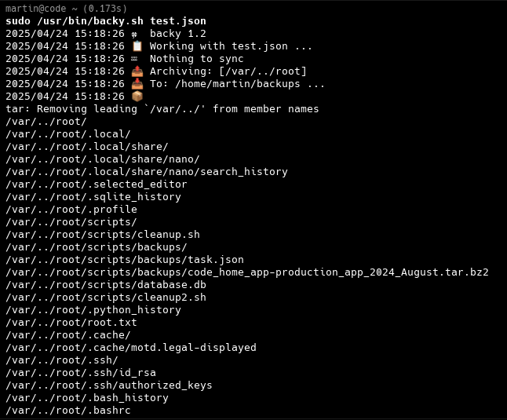Click the /home/martin/backups destination text

[238, 84]
